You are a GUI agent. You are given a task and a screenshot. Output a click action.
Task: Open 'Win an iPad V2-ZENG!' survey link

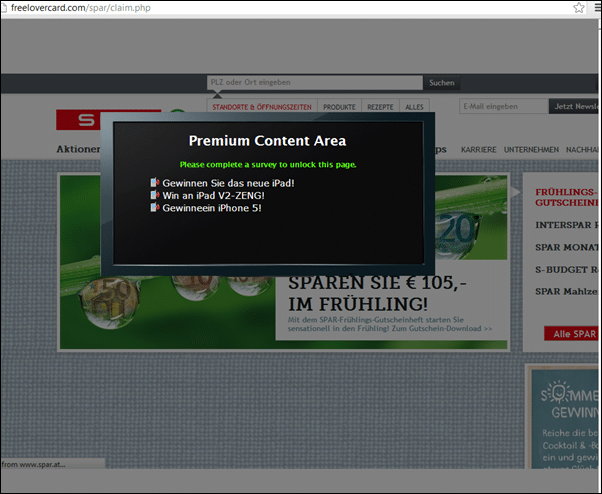pos(213,195)
